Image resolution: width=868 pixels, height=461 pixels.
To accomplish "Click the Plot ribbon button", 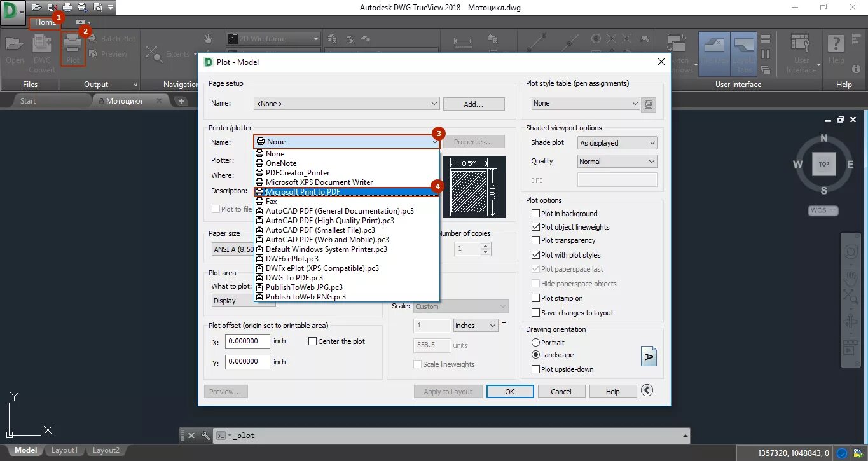I will [73, 50].
